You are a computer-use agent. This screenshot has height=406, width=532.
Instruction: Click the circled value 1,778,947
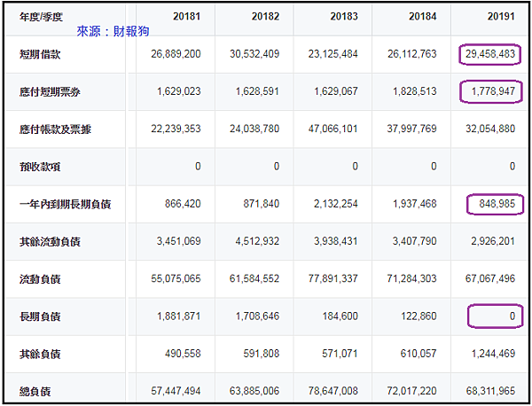(491, 91)
